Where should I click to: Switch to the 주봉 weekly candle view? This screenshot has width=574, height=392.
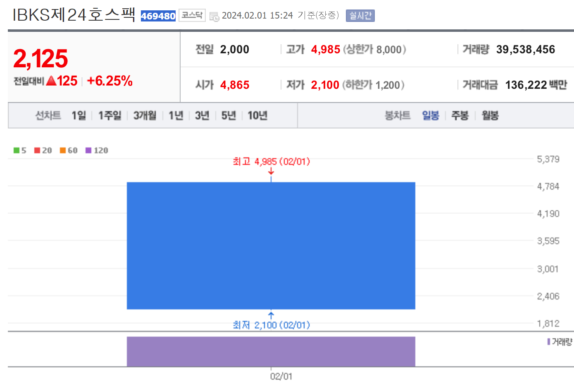point(460,116)
